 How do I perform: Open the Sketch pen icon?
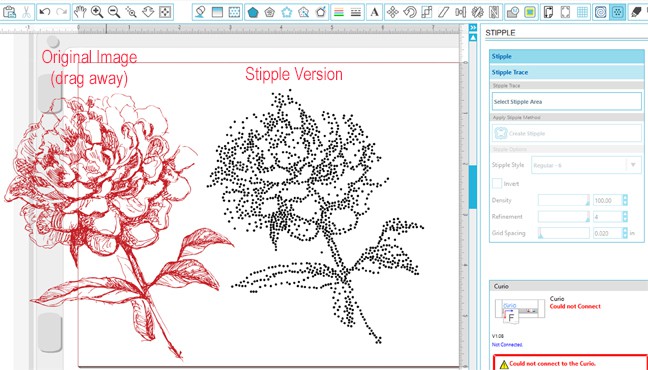[x=636, y=12]
